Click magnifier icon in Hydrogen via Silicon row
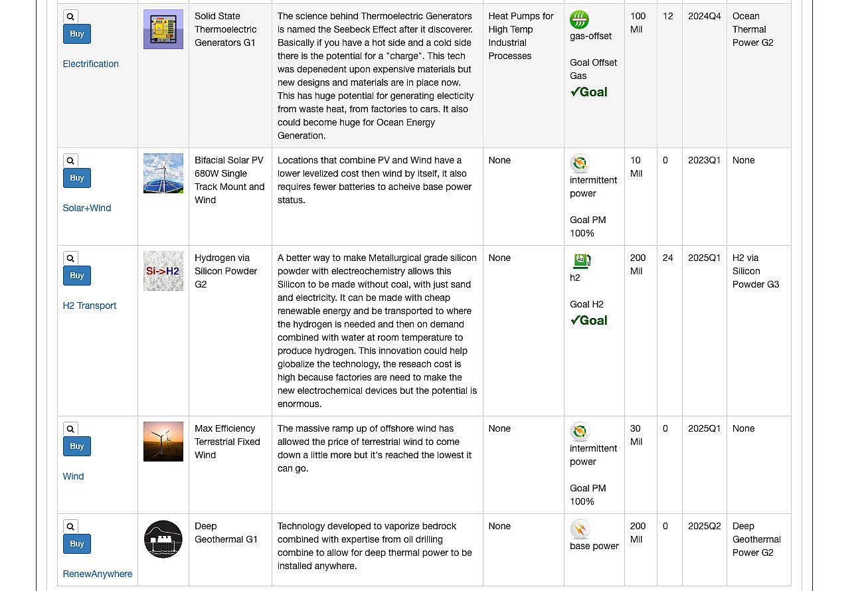Screen dimensions: 868x591 point(70,258)
